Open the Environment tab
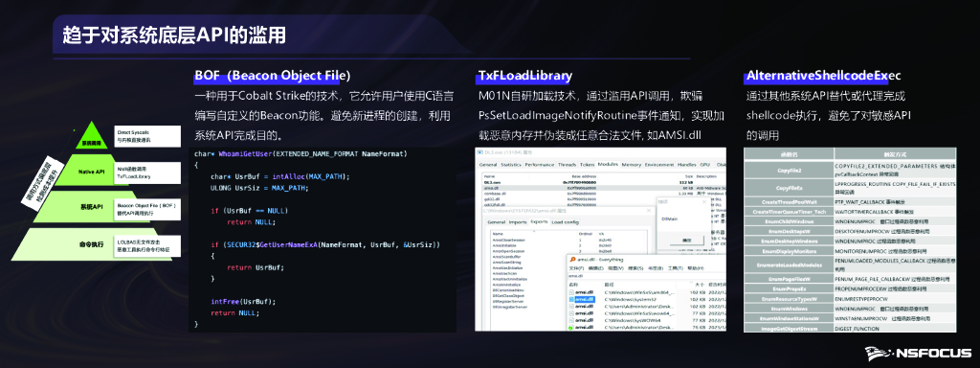This screenshot has width=980, height=368. coord(659,165)
